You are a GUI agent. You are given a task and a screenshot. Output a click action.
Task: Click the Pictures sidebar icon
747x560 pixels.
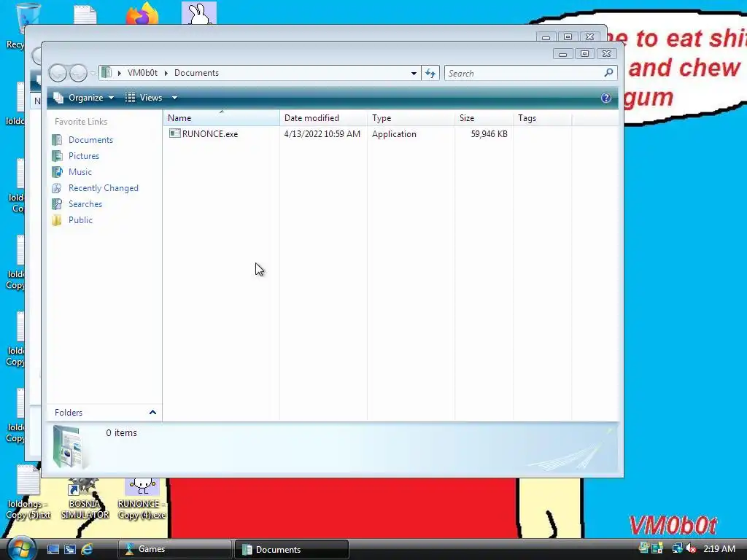point(57,156)
